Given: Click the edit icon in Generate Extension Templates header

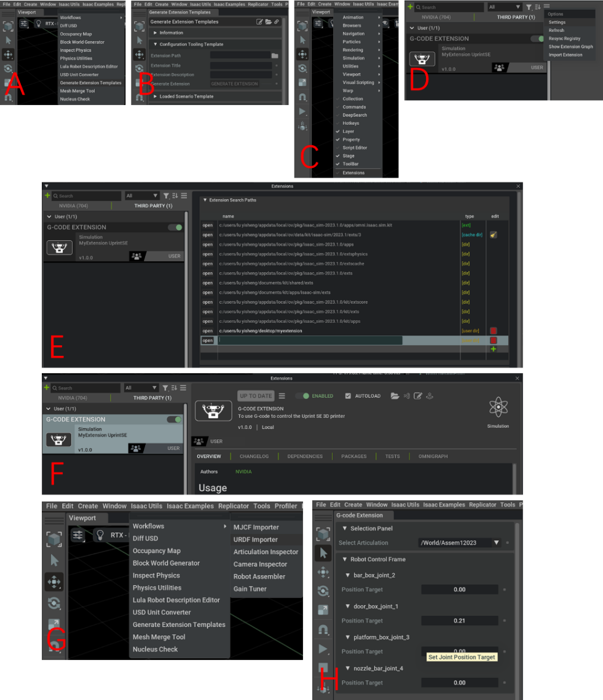Looking at the screenshot, I should coord(259,22).
